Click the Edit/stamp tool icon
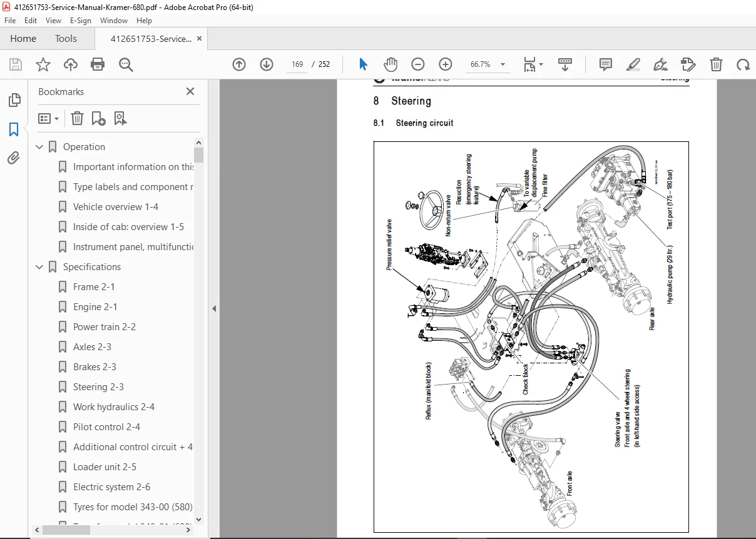The image size is (756, 539). 688,64
